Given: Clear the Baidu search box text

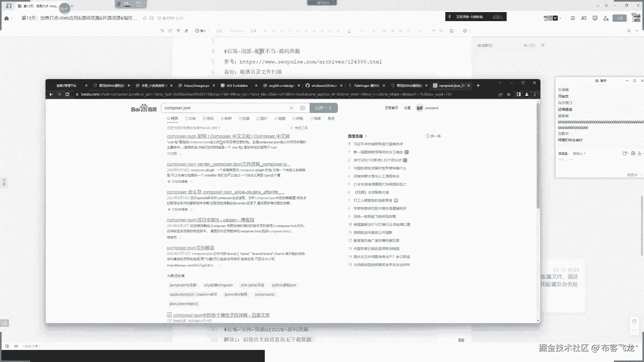Looking at the screenshot, I should pos(291,108).
